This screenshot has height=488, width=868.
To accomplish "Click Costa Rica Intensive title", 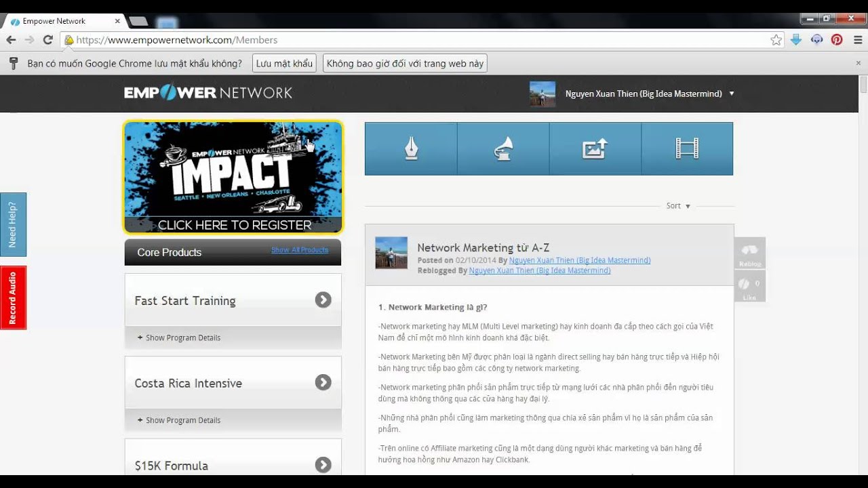I will point(189,384).
